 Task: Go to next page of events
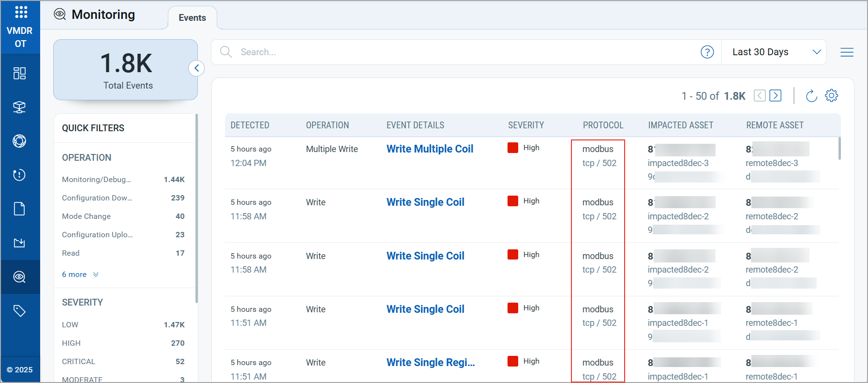pyautogui.click(x=775, y=96)
